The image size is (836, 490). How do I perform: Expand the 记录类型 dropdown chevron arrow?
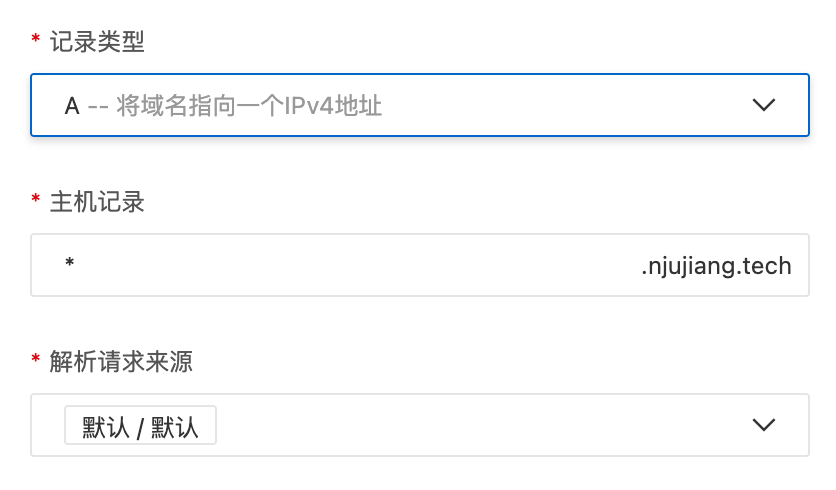(x=763, y=105)
